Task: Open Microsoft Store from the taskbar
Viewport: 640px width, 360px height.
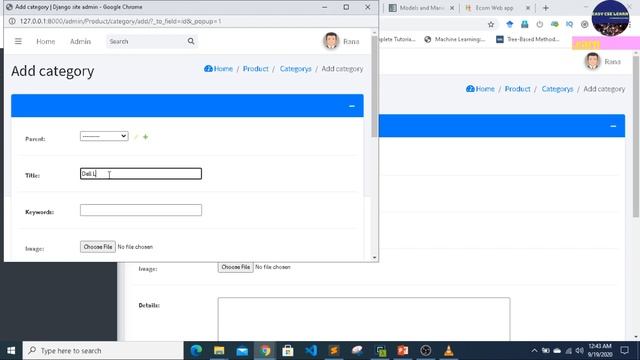Action: pos(288,351)
